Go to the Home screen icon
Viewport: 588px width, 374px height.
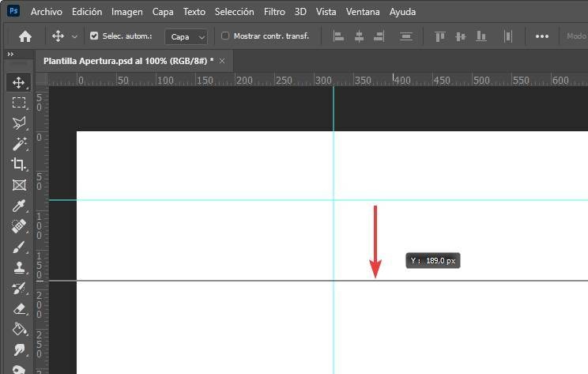(x=25, y=36)
